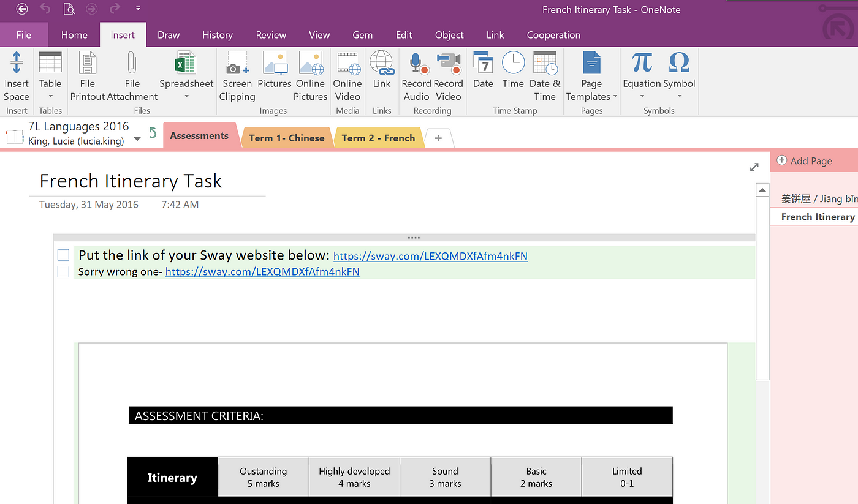Screen dimensions: 858x504
Task: Open the View ribbon tab
Action: tap(319, 35)
